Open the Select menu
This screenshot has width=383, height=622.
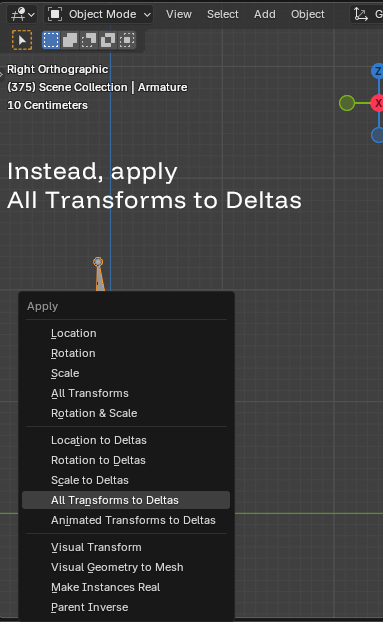(x=222, y=14)
